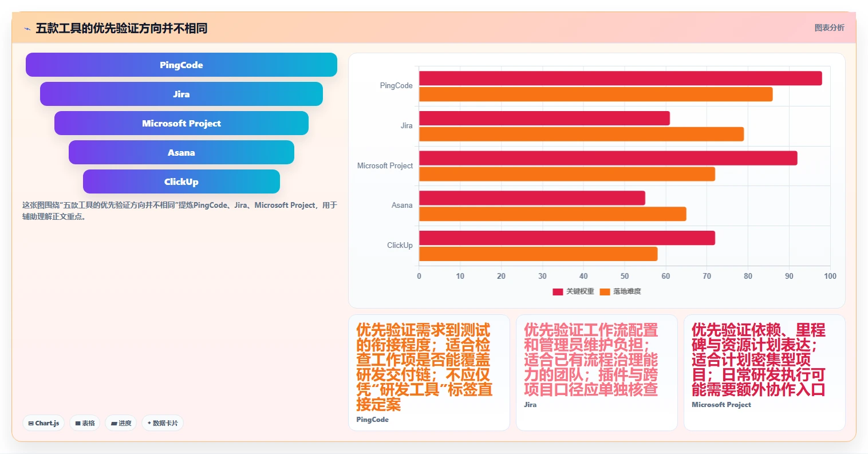Click the Microsoft Project y-axis label in chart
868x454 pixels.
385,166
